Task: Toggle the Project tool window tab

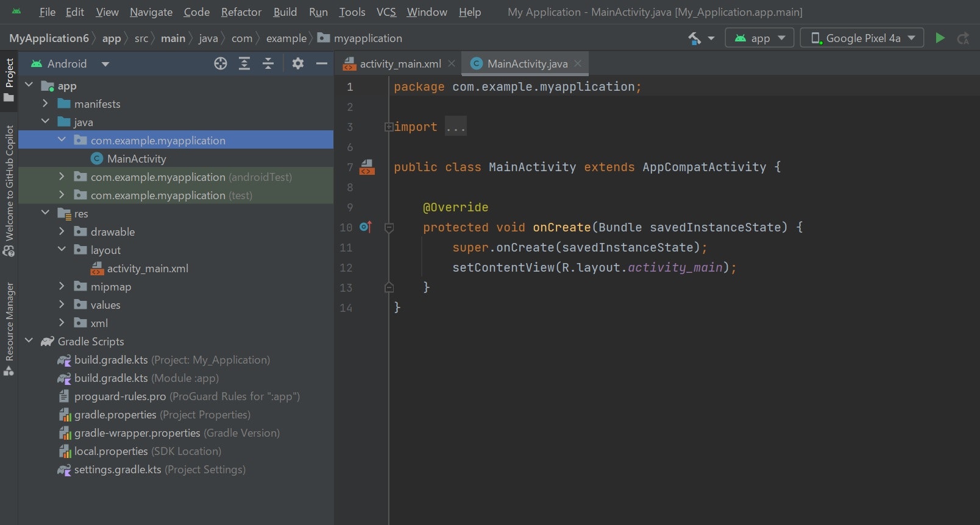Action: [9, 80]
